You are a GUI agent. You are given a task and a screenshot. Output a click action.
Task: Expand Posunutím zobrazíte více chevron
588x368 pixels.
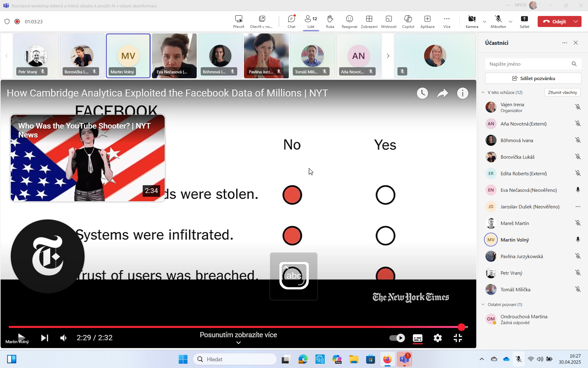[x=238, y=343]
